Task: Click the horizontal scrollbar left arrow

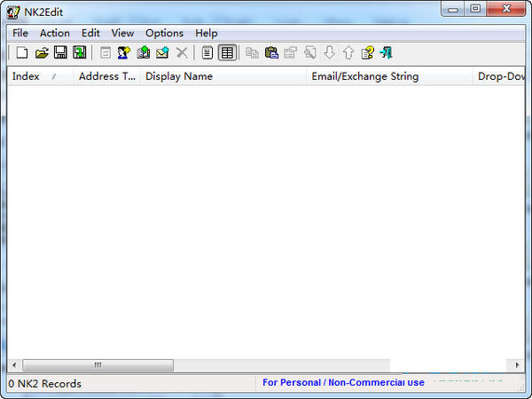Action: (14, 365)
